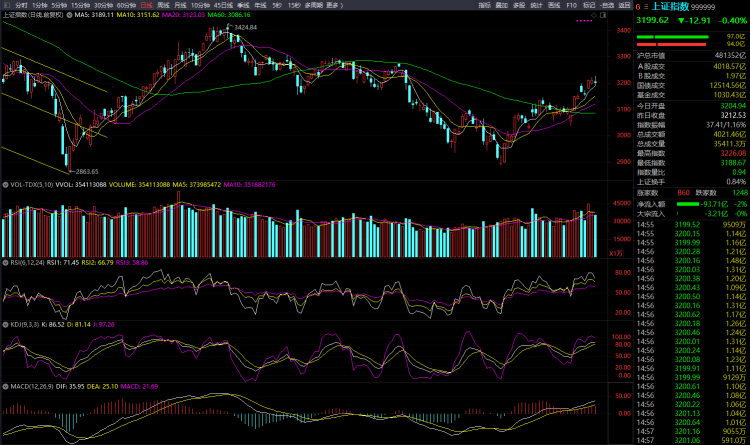
Task: Click the list icon before 上证指数 title
Action: pyautogui.click(x=645, y=5)
